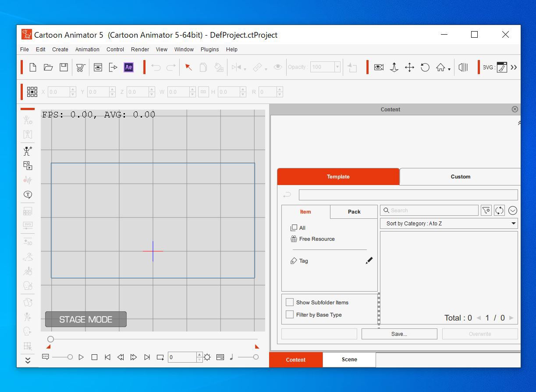Show the Timeline panel icon

(x=220, y=357)
